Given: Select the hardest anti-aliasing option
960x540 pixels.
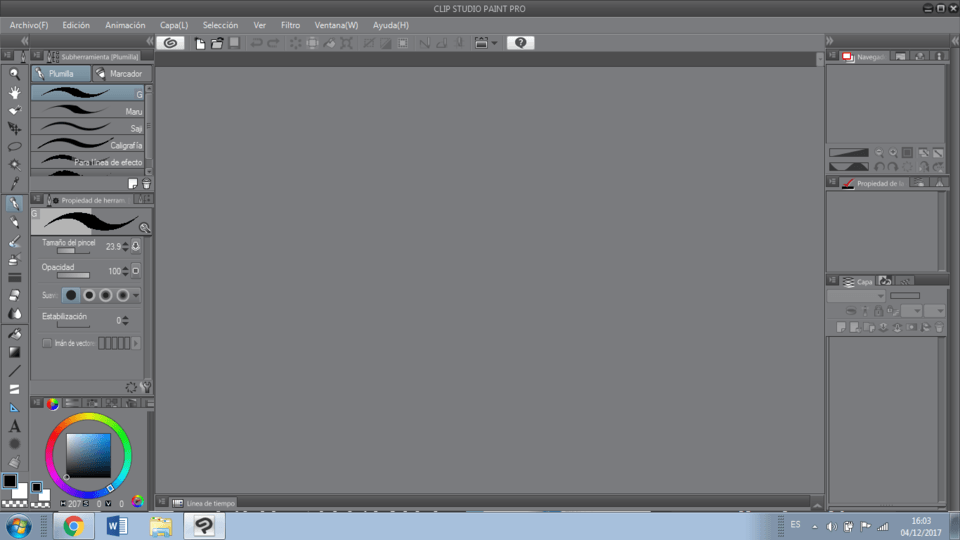Looking at the screenshot, I should click(71, 296).
